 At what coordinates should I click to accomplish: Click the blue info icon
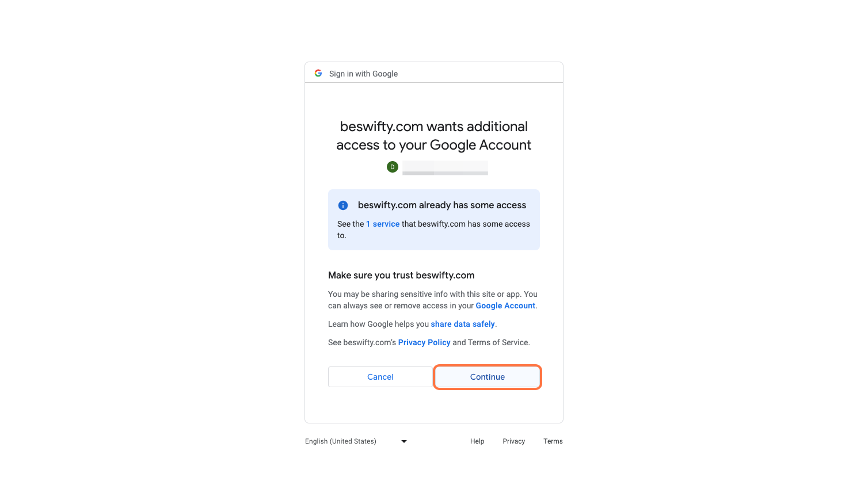pos(343,205)
